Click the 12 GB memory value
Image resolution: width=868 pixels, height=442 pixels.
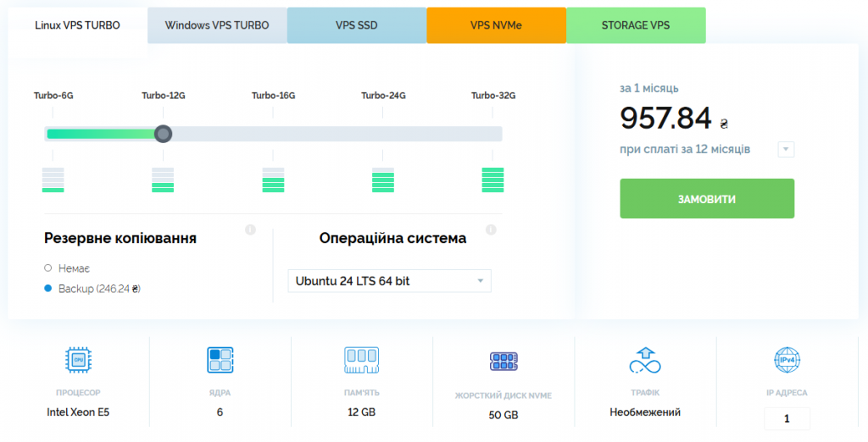click(x=361, y=412)
